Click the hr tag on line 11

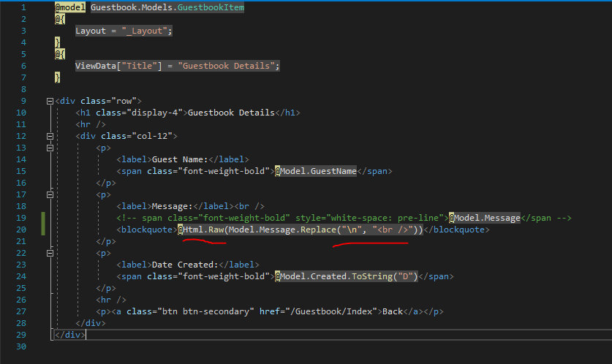[x=91, y=124]
